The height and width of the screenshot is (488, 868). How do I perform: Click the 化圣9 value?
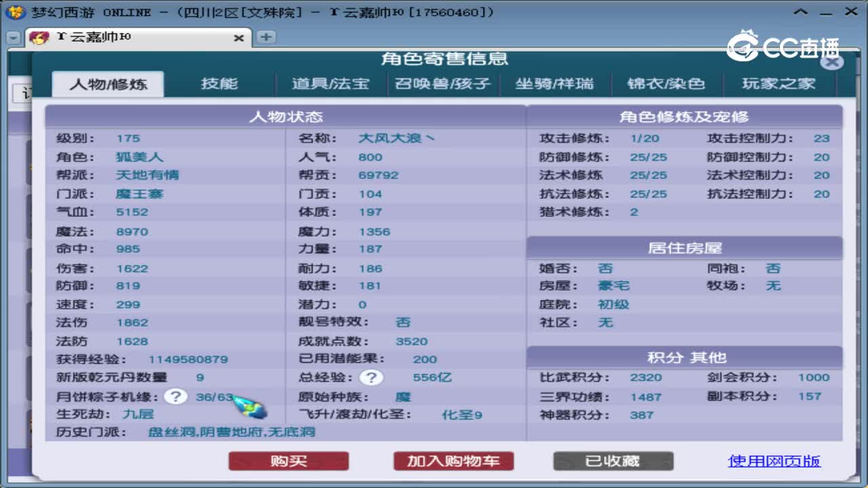(462, 415)
